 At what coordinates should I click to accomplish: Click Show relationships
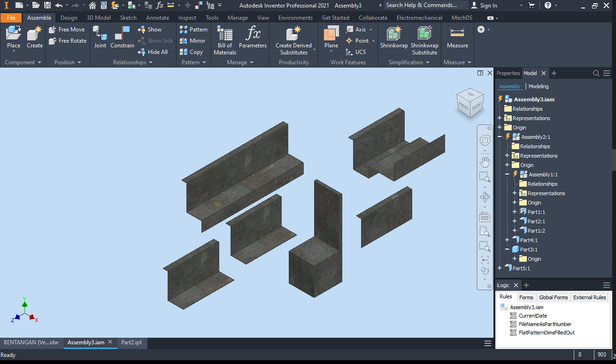point(150,30)
